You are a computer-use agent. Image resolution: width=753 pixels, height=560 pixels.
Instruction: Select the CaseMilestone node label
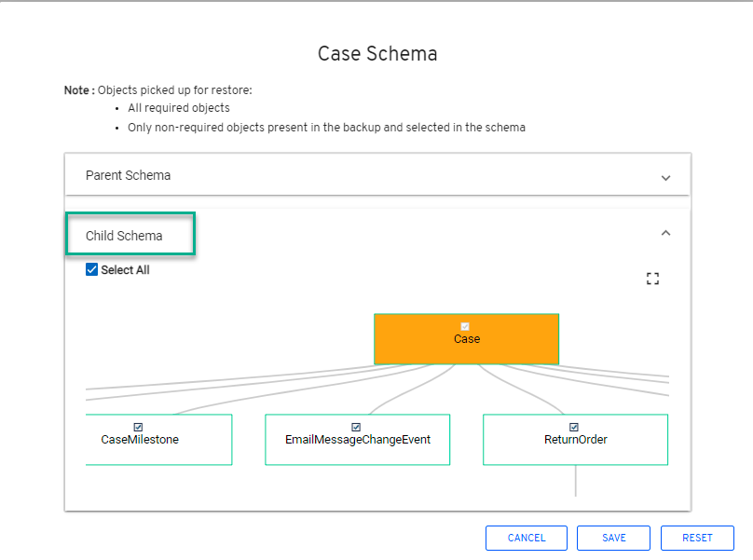[x=140, y=440]
